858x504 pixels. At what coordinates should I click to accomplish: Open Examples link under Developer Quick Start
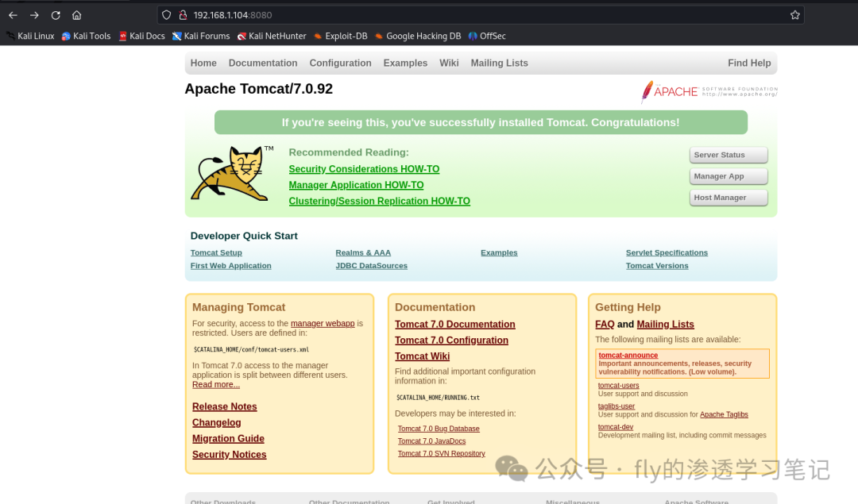coord(499,252)
